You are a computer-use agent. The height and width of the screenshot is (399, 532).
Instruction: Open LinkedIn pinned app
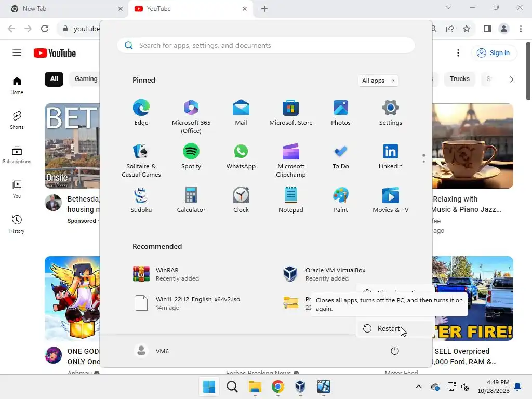[x=391, y=157]
